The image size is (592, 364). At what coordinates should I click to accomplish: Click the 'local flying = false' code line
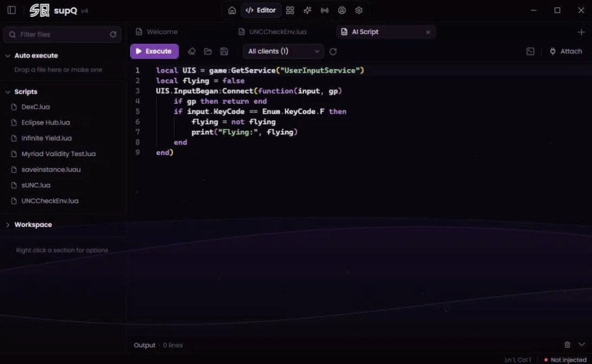click(x=200, y=81)
